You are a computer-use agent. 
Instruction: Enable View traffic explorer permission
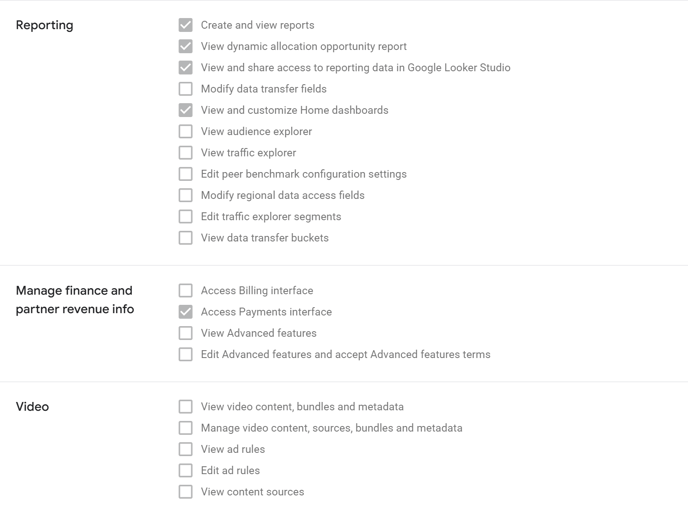point(186,153)
